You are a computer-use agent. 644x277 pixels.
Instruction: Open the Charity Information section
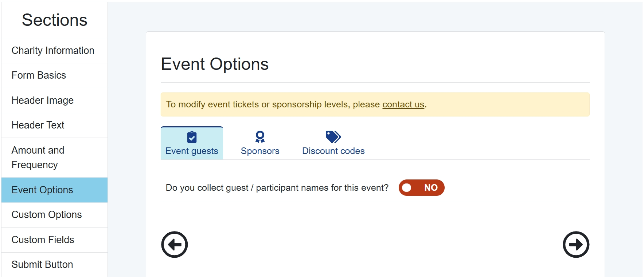53,51
